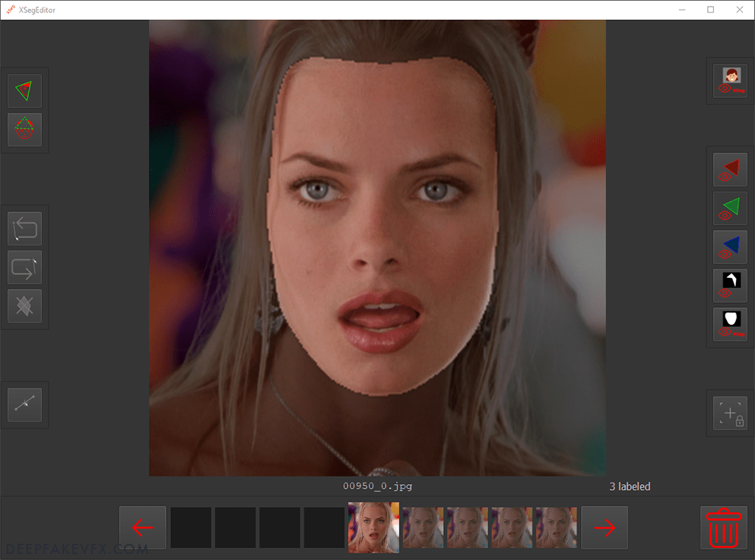Click the point editing line tool
This screenshot has width=755, height=560.
24,405
